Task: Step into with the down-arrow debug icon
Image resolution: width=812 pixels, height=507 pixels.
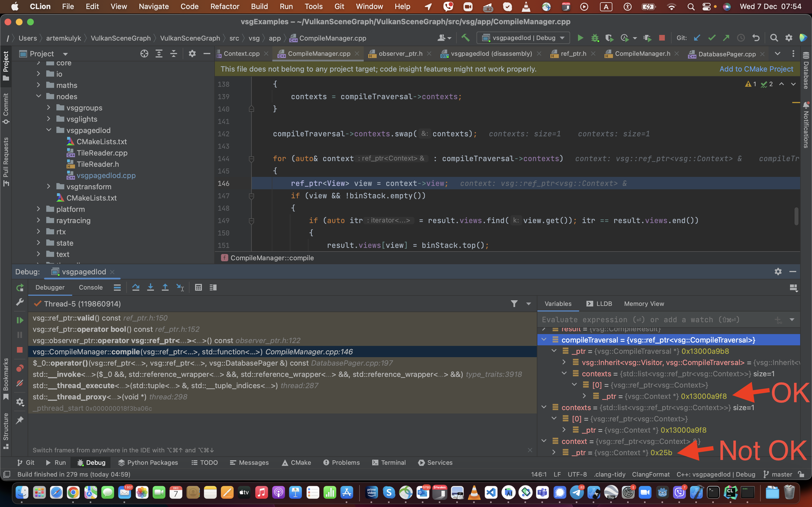Action: click(151, 287)
